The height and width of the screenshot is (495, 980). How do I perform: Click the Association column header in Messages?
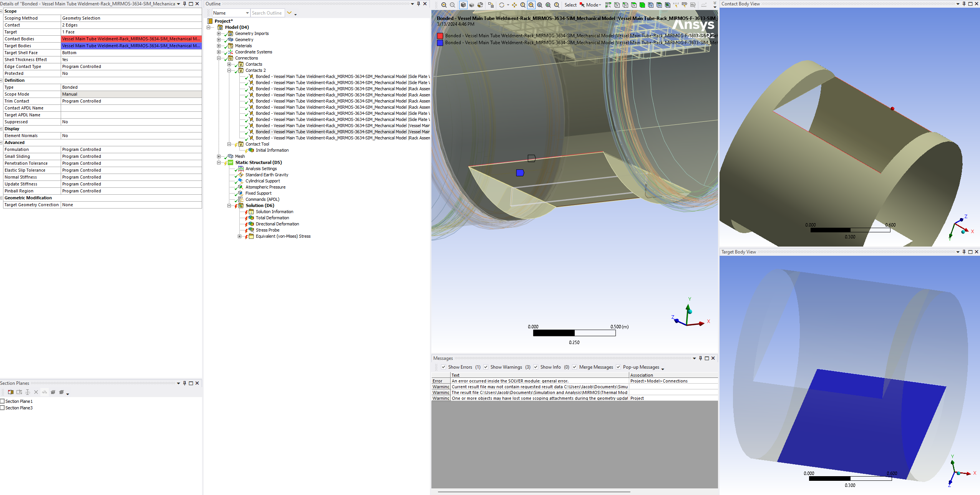tap(673, 375)
